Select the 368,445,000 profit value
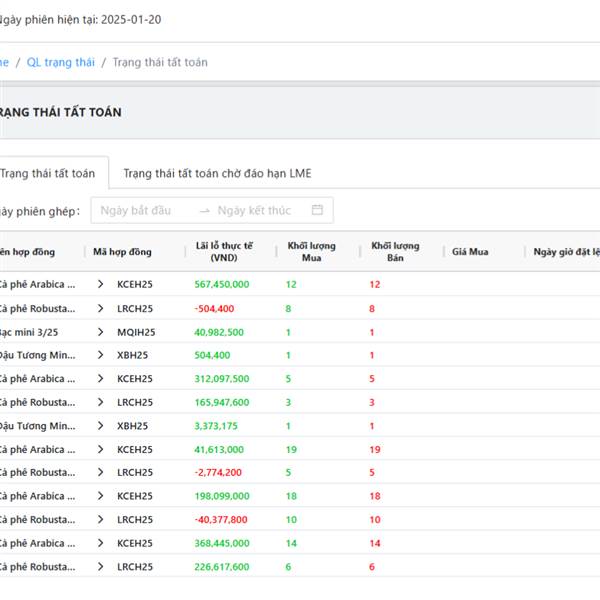The height and width of the screenshot is (600, 600). pos(222,543)
